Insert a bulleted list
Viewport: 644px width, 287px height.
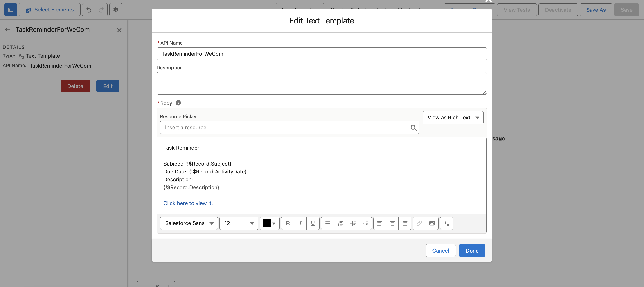coord(327,223)
